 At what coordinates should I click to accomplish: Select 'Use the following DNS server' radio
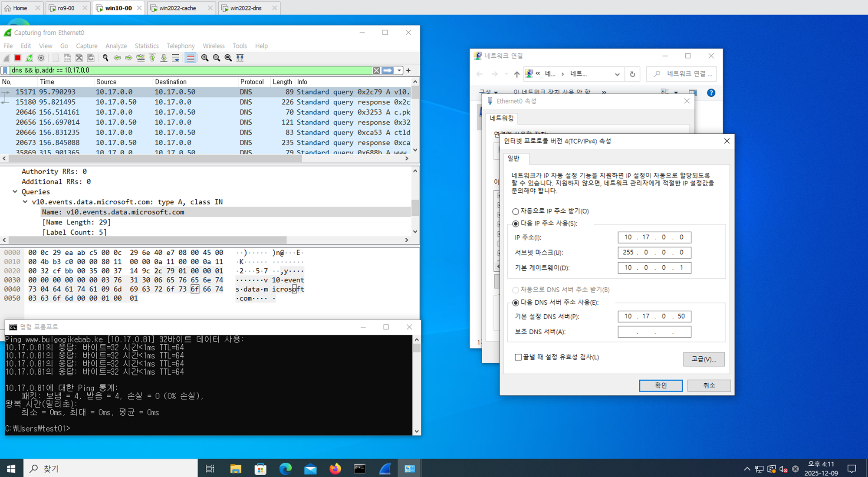[516, 303]
